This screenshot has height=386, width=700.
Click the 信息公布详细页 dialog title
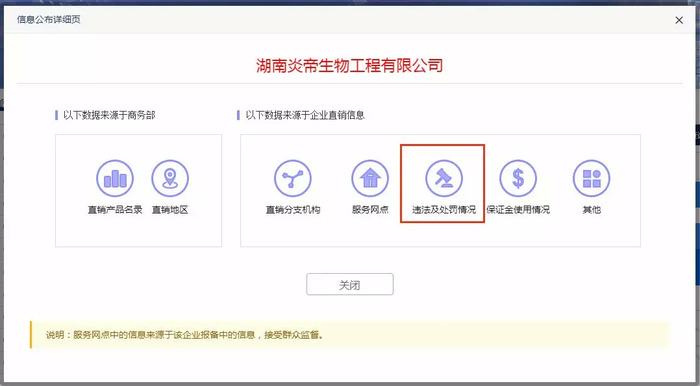(x=49, y=20)
